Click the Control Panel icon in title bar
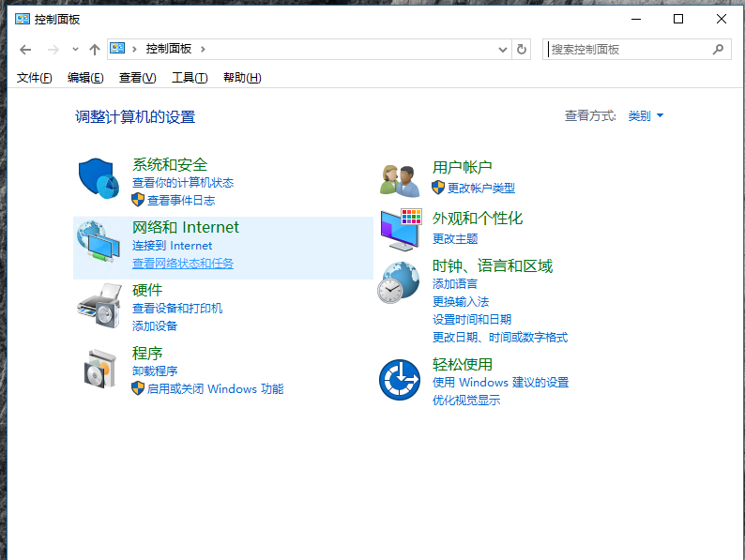Viewport: 745px width, 560px height. tap(23, 19)
